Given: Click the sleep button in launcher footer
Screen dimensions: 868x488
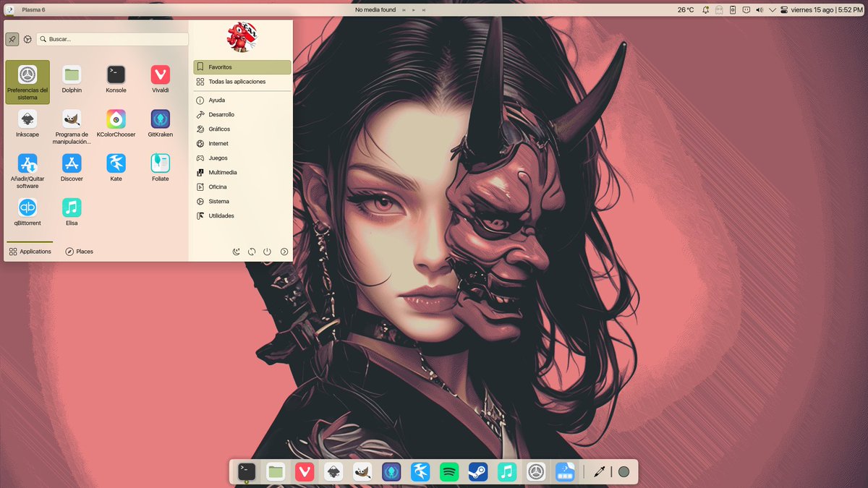Looking at the screenshot, I should pos(236,252).
